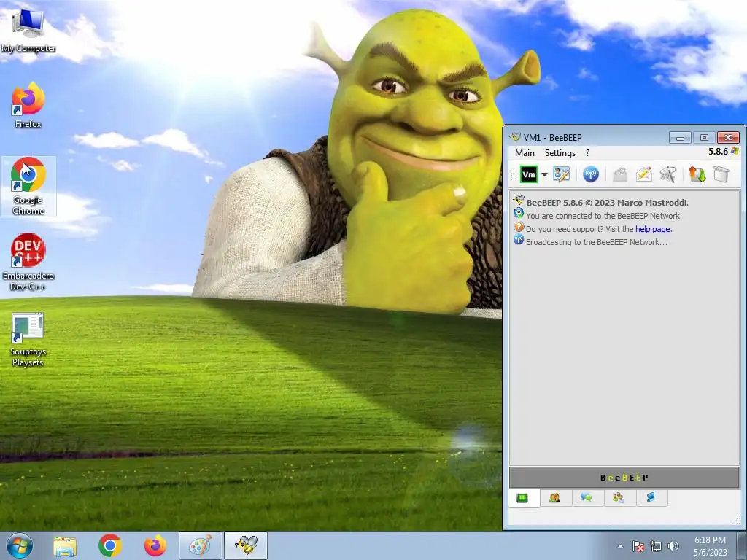Open the network tray icon
This screenshot has height=560, width=747.
coord(656,546)
